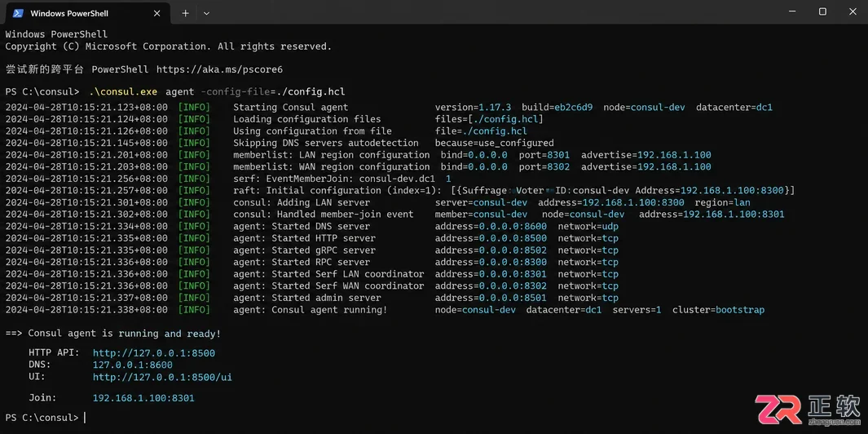Click the DNS address 127.0.0.1:8600
868x434 pixels.
coord(132,365)
